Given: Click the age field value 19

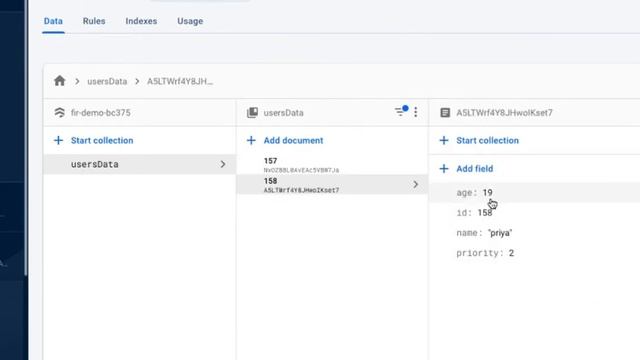Looking at the screenshot, I should [x=487, y=193].
